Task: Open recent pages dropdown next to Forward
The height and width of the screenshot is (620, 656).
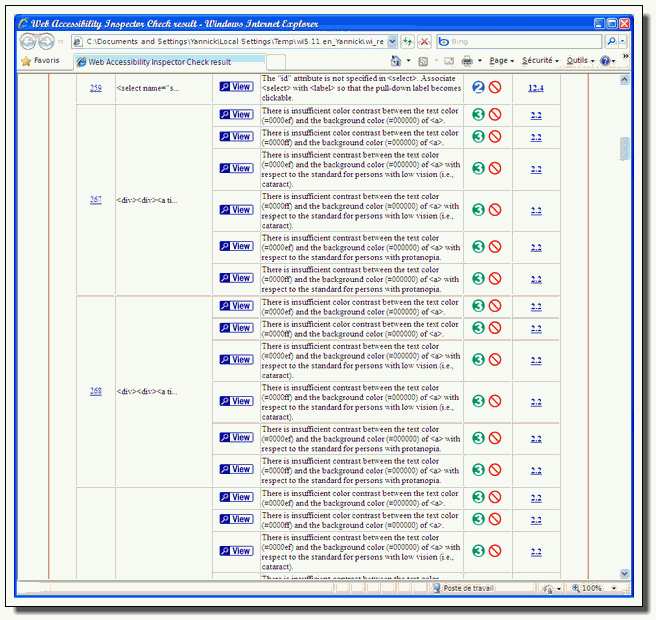Action: coord(61,42)
